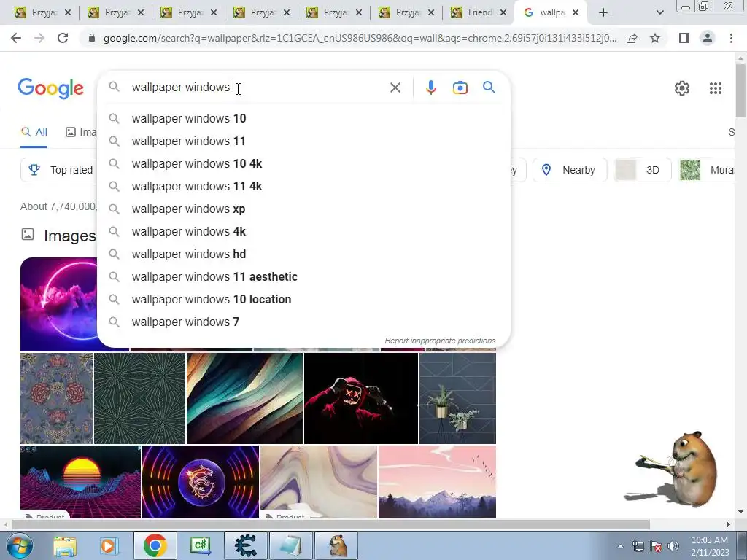The image size is (747, 560).
Task: Click Report inappropriate predictions link
Action: point(440,341)
